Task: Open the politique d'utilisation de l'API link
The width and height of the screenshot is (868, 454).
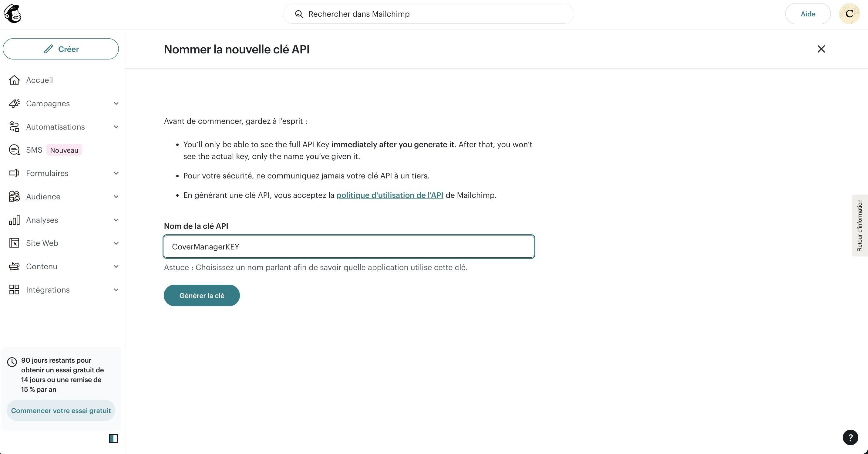Action: [x=390, y=195]
